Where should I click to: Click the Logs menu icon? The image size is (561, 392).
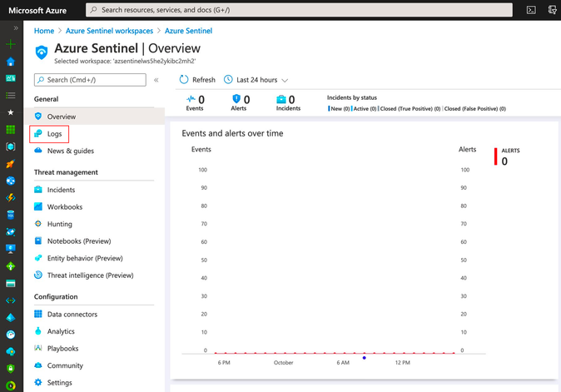(38, 133)
